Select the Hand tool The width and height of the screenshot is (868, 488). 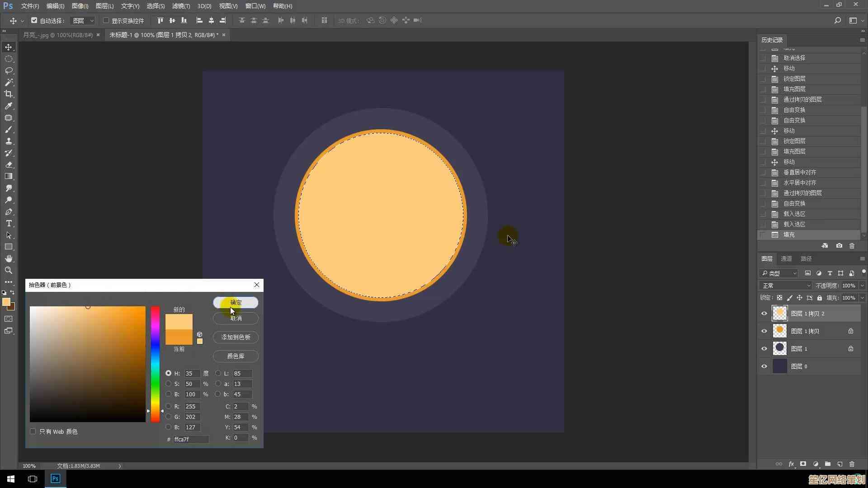coord(9,258)
